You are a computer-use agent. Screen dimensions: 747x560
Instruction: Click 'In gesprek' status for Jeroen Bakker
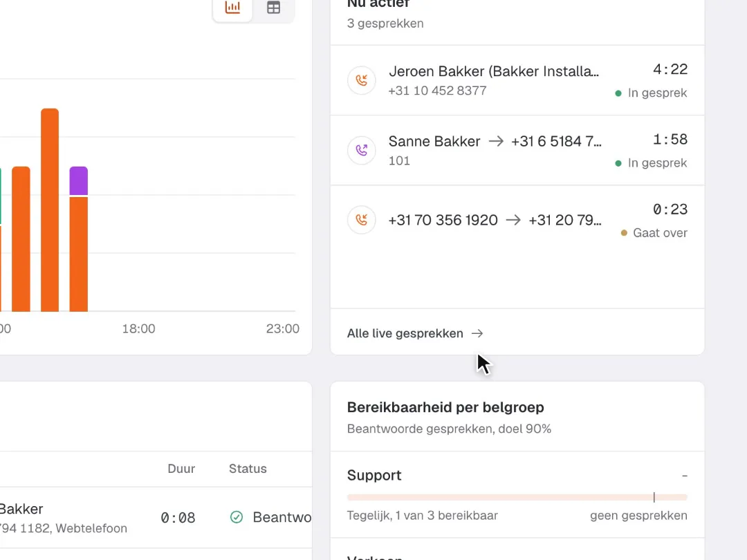pyautogui.click(x=652, y=93)
